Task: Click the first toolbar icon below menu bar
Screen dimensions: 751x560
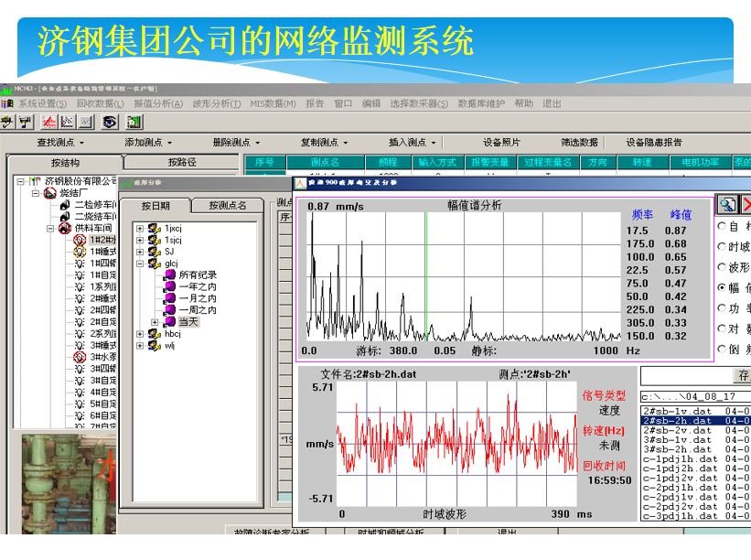Action: pyautogui.click(x=7, y=122)
